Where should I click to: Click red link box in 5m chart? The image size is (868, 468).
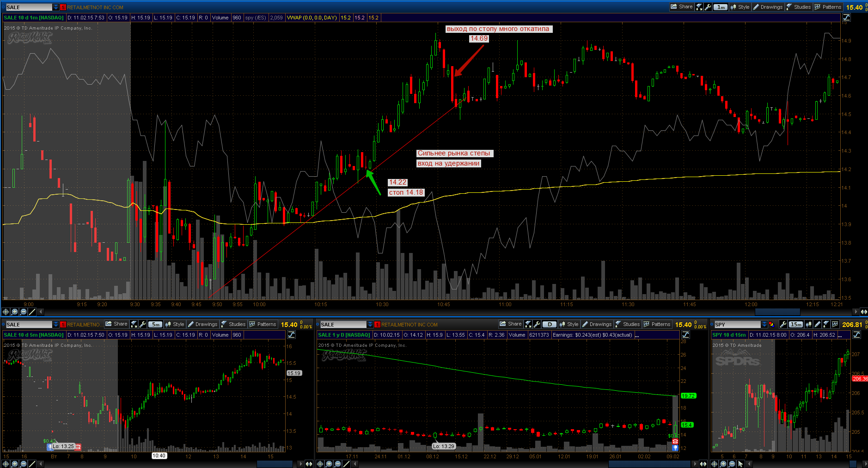click(63, 324)
